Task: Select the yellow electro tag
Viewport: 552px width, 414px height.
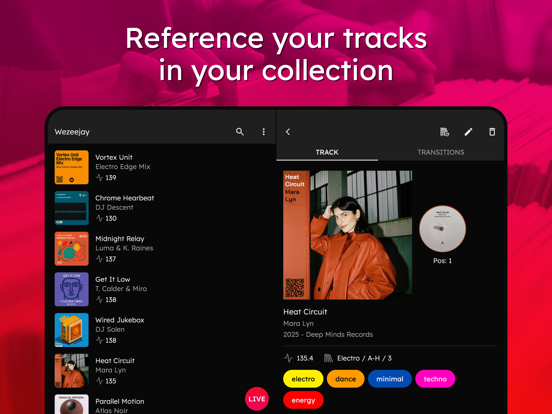Action: (x=303, y=379)
